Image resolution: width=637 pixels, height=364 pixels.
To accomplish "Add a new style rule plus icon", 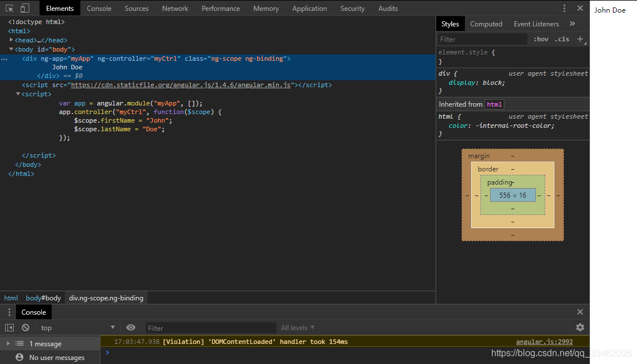I will coord(580,39).
